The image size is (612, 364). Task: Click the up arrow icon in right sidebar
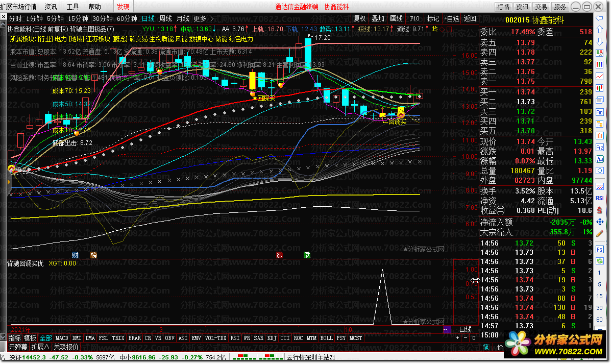point(600,30)
